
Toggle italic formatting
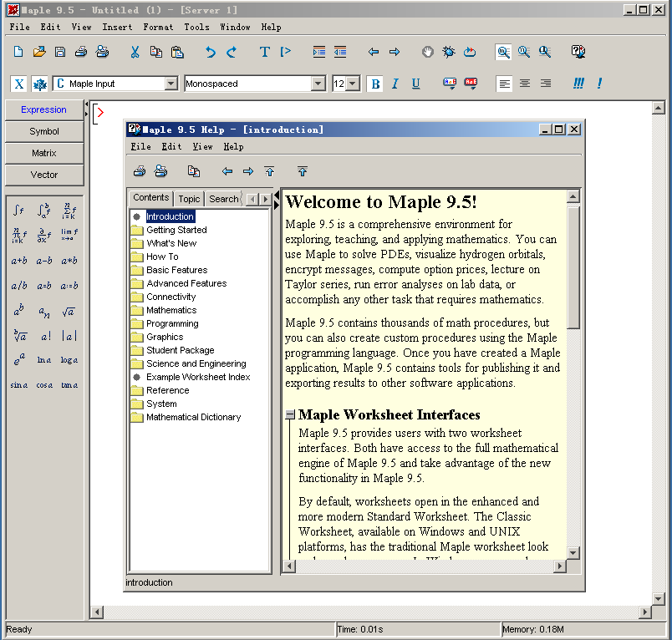click(x=395, y=84)
